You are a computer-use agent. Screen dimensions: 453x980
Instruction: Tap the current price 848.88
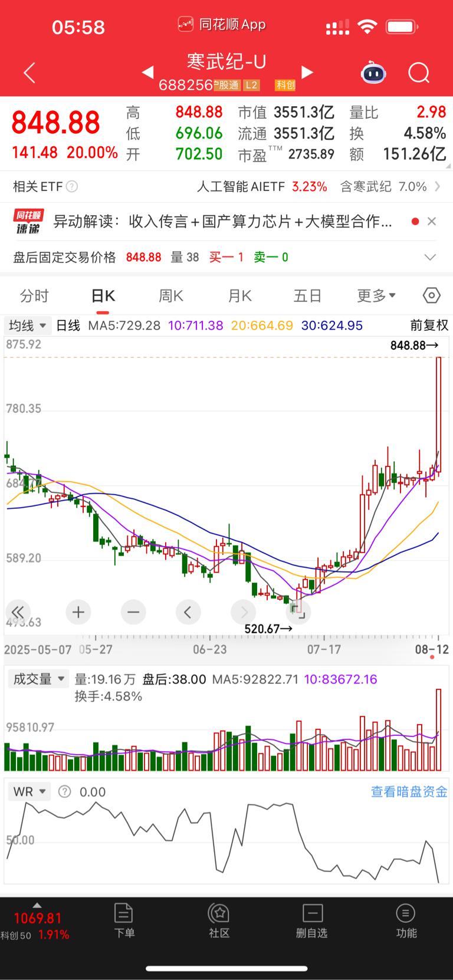56,123
